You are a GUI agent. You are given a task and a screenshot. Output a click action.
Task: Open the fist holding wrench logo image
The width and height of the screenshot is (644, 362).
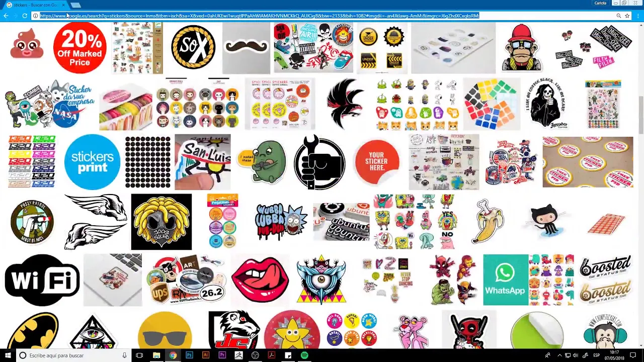point(319,161)
